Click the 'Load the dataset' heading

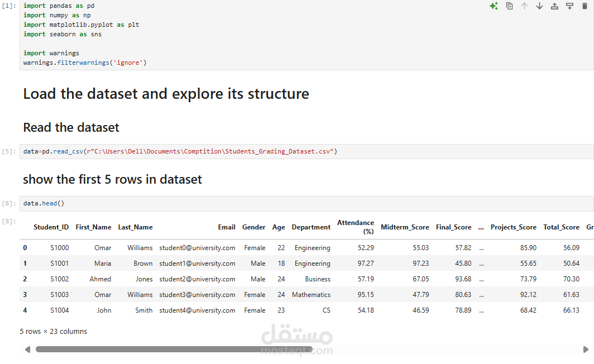coord(166,94)
